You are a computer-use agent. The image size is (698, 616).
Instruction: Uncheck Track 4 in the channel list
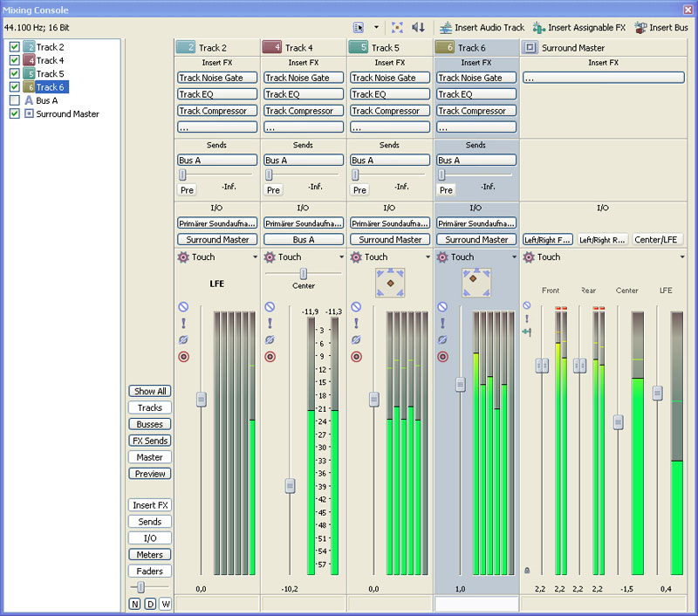15,60
